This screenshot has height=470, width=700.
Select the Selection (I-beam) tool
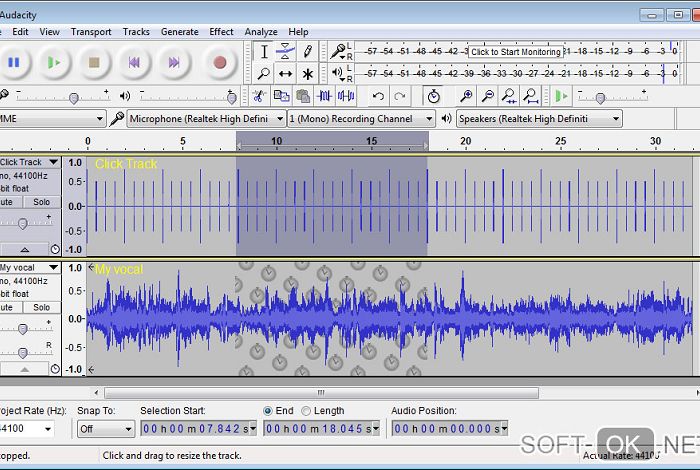coord(264,52)
